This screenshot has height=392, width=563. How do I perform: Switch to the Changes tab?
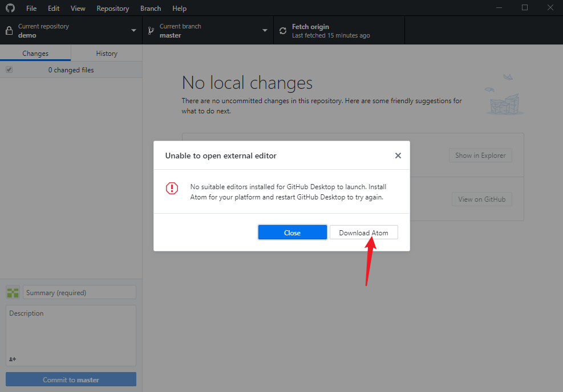point(35,53)
